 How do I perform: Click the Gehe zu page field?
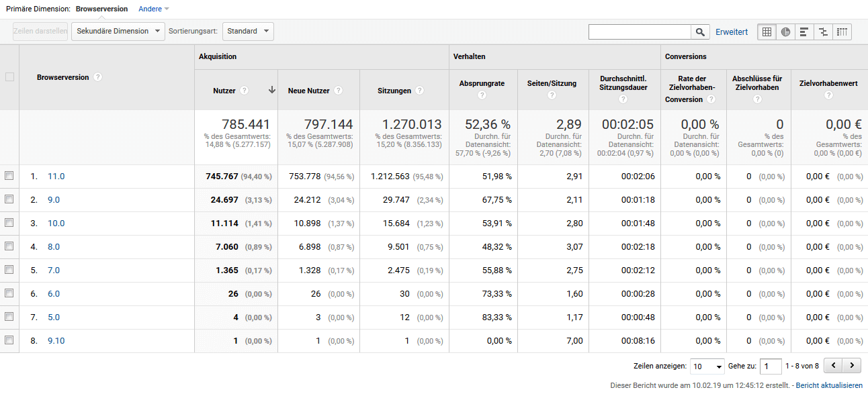click(770, 366)
